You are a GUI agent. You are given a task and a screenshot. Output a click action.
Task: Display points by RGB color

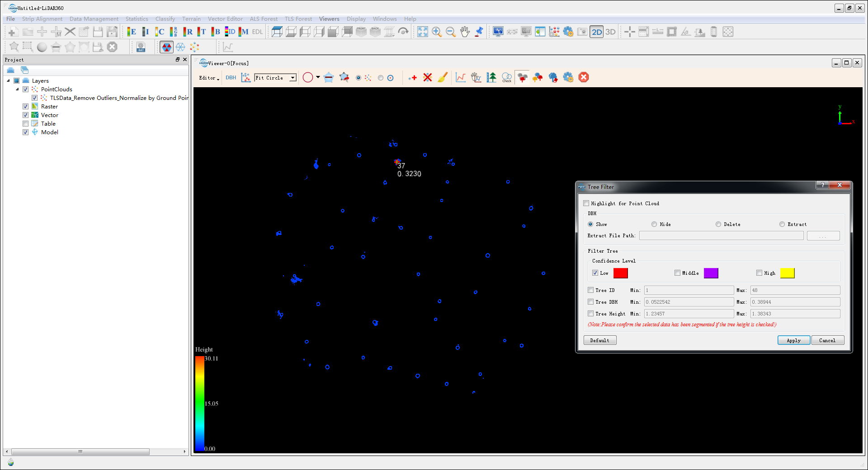tap(174, 32)
